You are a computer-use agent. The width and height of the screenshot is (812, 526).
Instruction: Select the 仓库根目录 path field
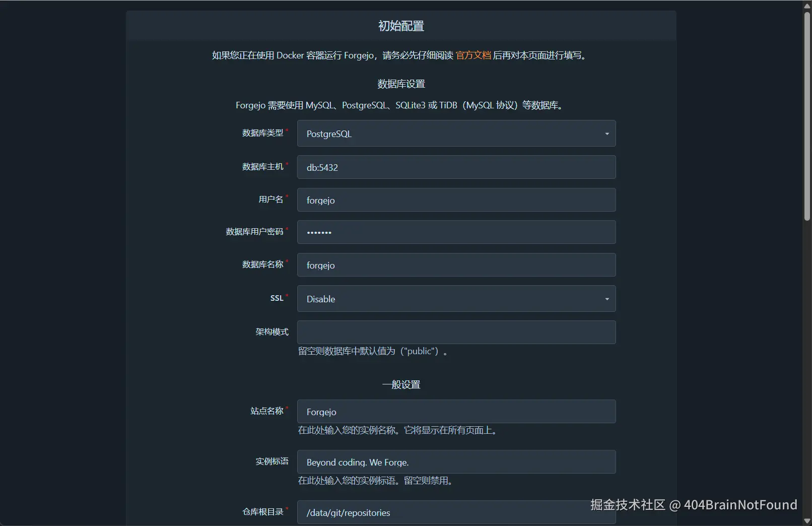pos(456,512)
